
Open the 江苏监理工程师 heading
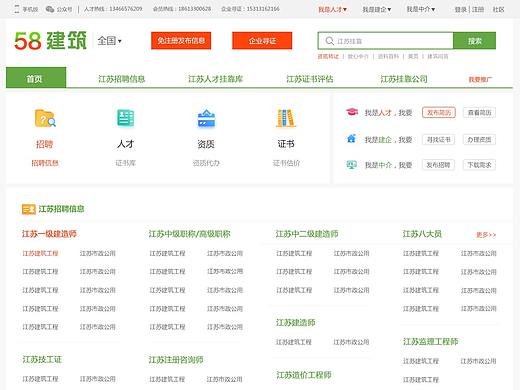(430, 341)
